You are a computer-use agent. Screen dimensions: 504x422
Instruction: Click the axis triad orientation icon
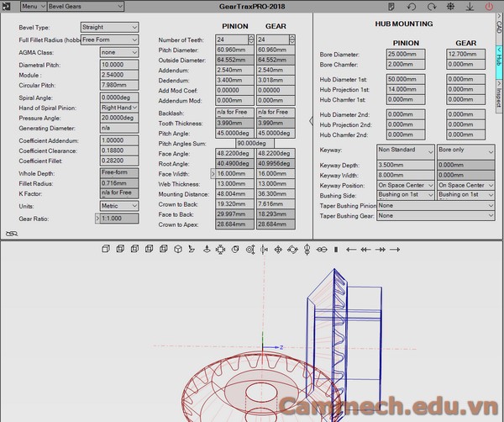tap(207, 250)
